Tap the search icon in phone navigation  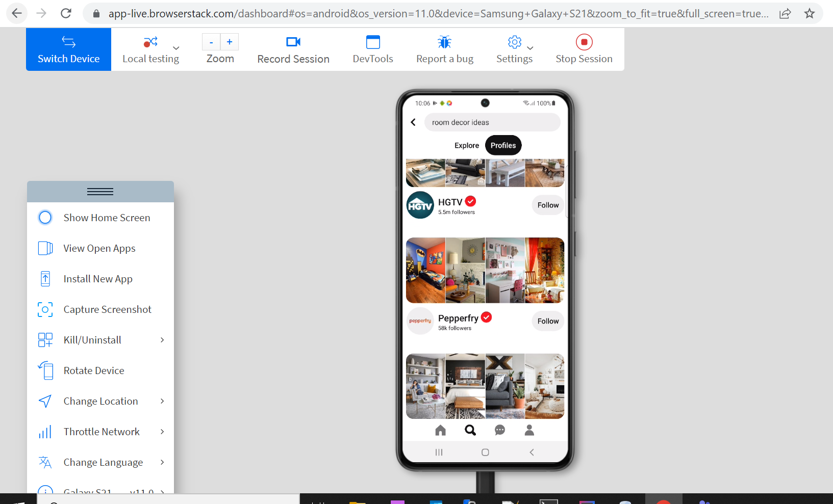coord(470,431)
